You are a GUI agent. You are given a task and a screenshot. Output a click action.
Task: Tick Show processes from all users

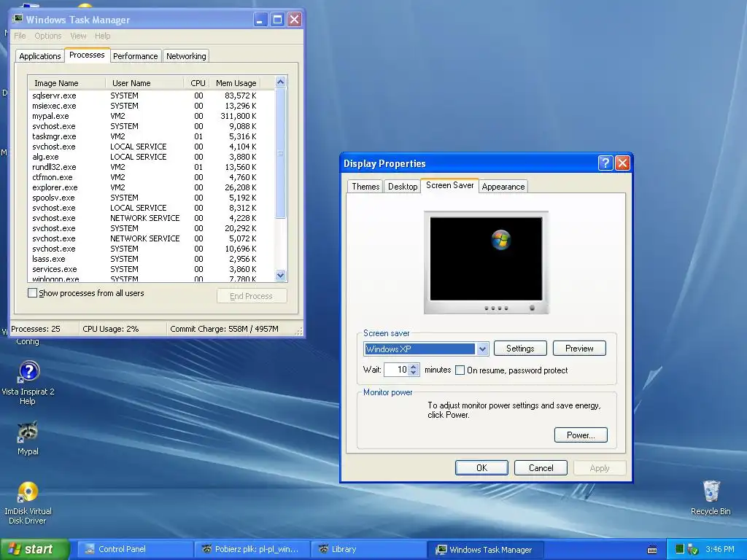coord(32,293)
